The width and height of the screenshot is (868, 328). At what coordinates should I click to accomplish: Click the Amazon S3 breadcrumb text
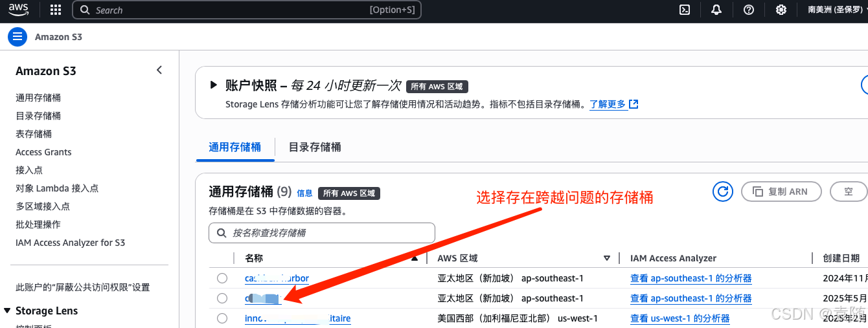58,37
